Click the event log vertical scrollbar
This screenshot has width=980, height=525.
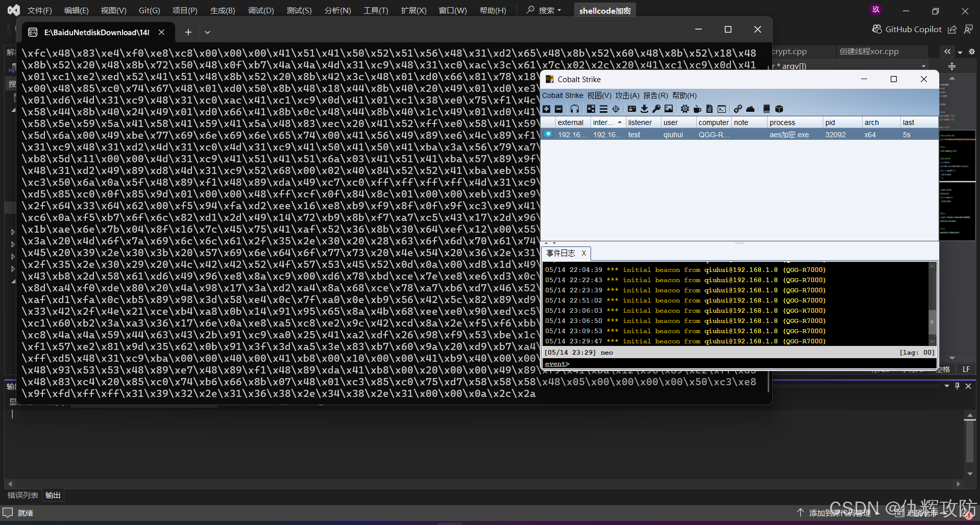(933, 304)
